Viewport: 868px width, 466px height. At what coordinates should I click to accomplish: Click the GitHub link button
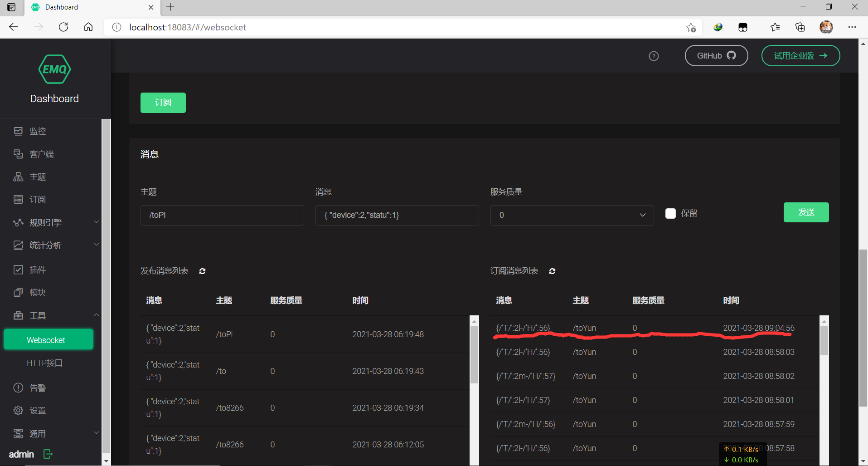point(716,56)
